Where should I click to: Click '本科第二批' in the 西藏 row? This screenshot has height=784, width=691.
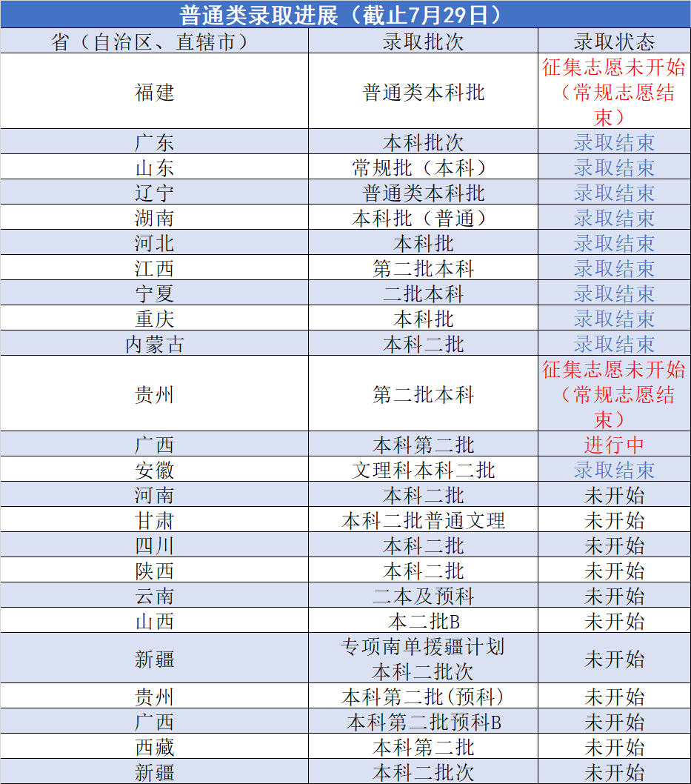[423, 747]
